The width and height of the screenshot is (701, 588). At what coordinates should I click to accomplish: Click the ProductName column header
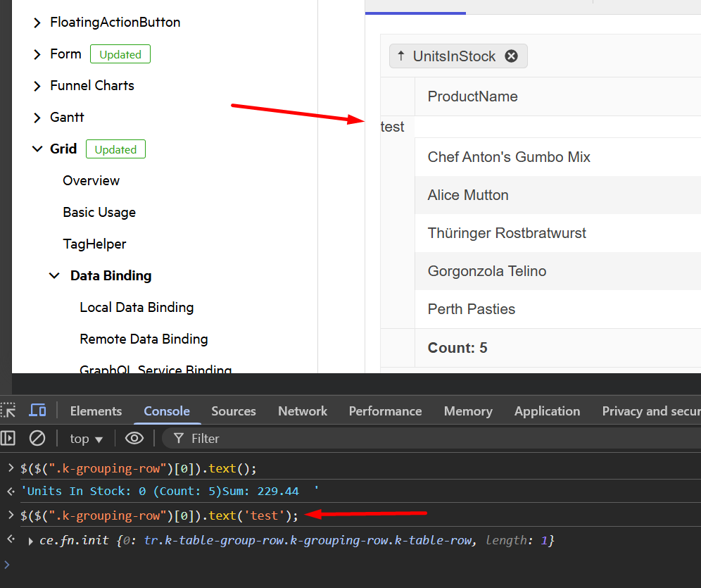472,96
